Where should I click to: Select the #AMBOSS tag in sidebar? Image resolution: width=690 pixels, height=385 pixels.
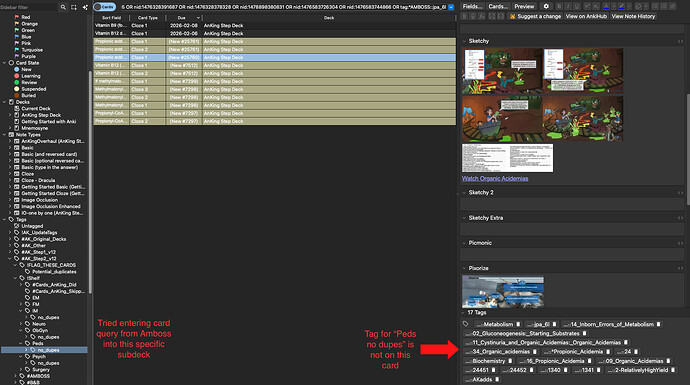(38, 376)
